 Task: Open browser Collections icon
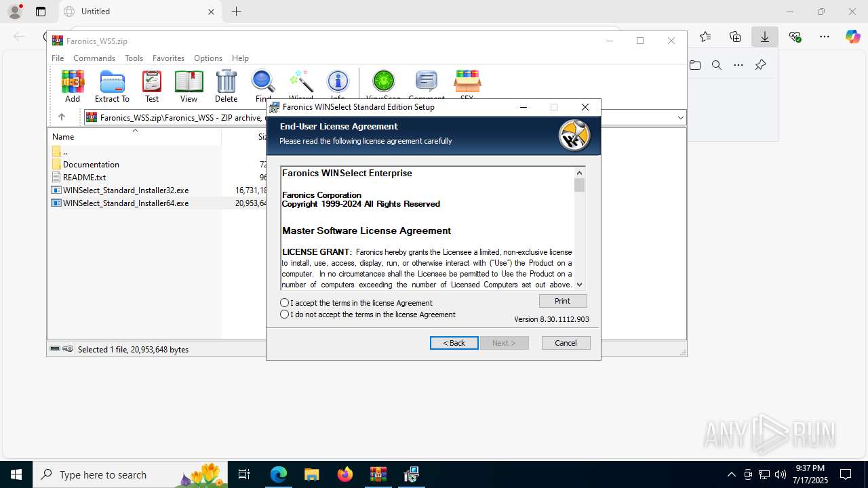pyautogui.click(x=735, y=37)
